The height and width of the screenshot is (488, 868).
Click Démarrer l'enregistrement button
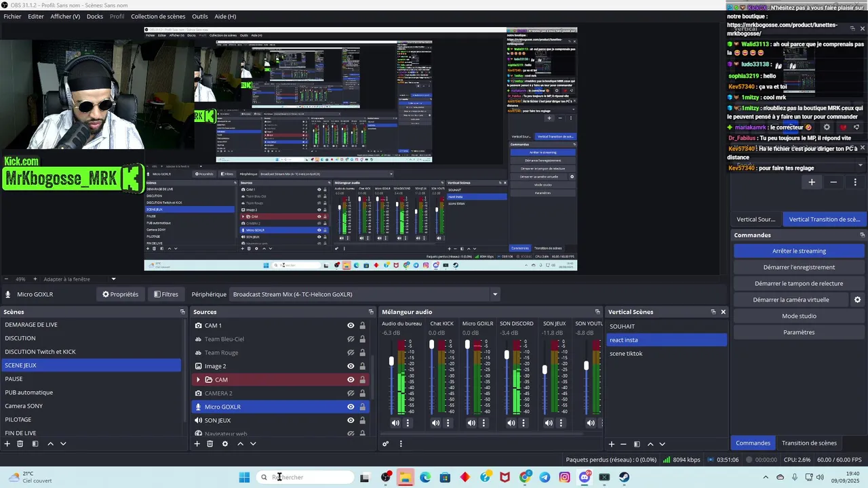(x=799, y=267)
